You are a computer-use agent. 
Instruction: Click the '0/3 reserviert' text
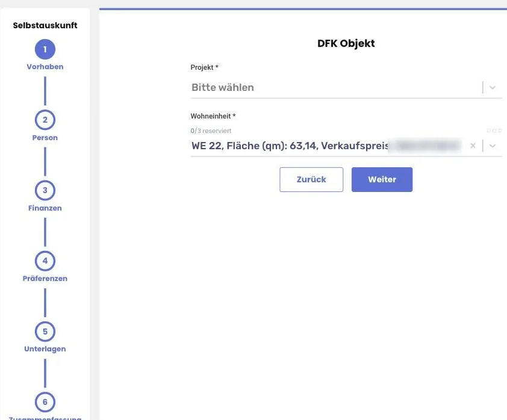[211, 131]
